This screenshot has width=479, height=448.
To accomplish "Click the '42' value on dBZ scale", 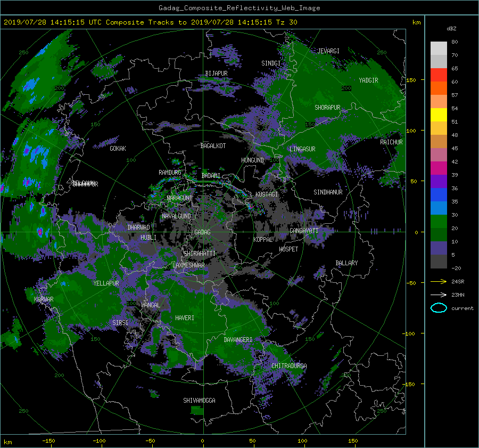I will [x=455, y=162].
